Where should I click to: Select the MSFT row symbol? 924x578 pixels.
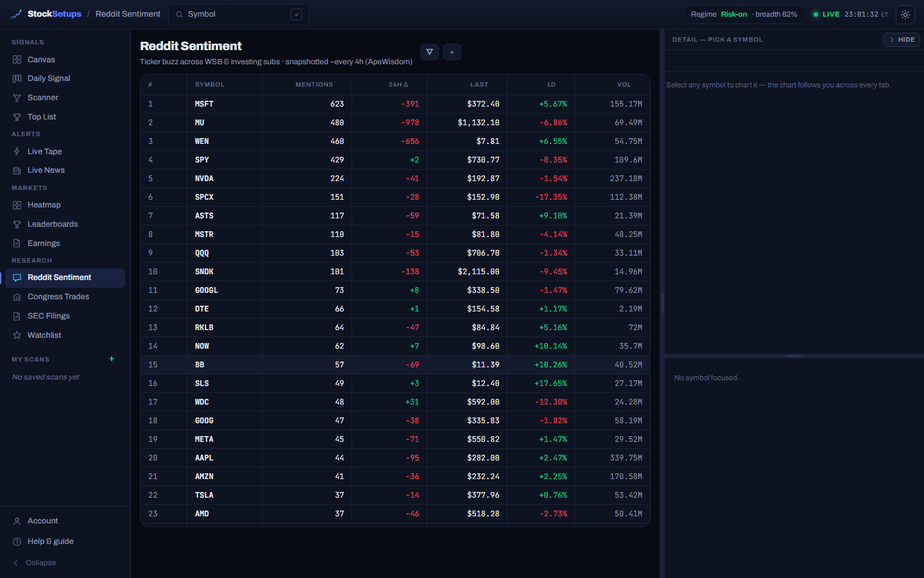point(204,104)
